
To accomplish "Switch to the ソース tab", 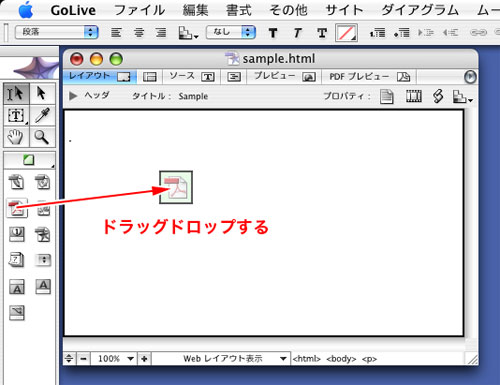I will click(192, 77).
